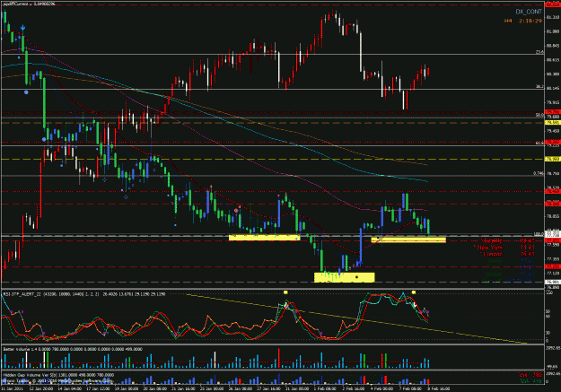Click the blue down-arrow marker at top left
Image resolution: width=561 pixels, height=392 pixels.
click(23, 28)
